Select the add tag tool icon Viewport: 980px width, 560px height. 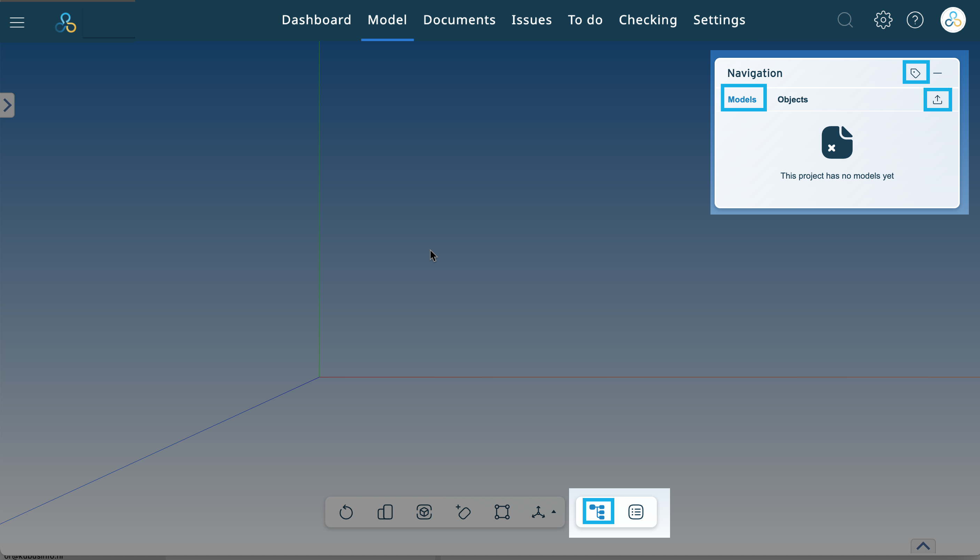[463, 512]
